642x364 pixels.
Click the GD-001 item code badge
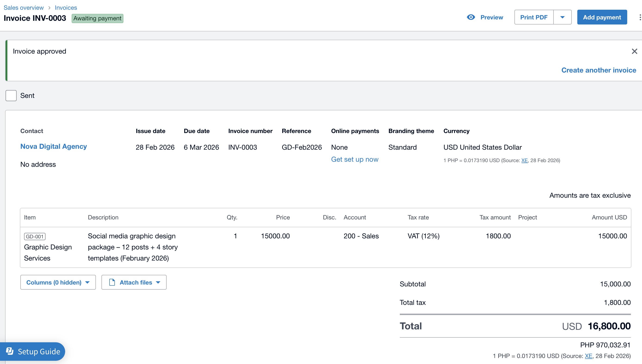click(34, 236)
